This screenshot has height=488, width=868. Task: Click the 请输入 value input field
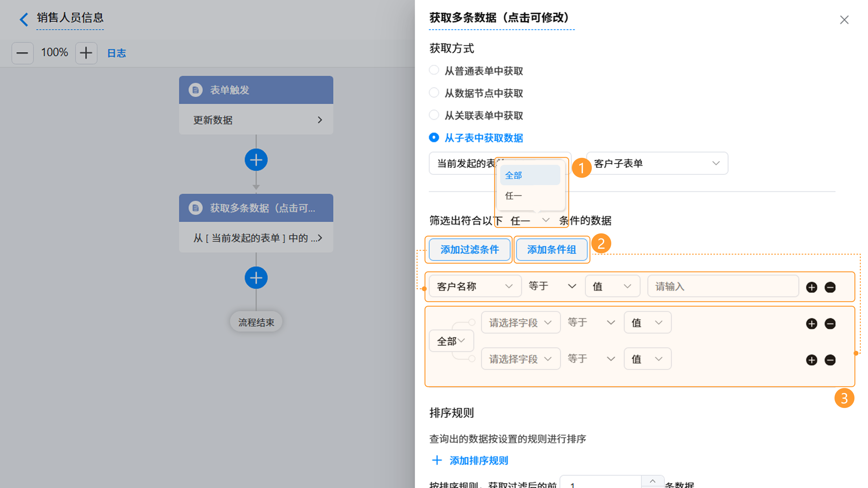(x=723, y=286)
